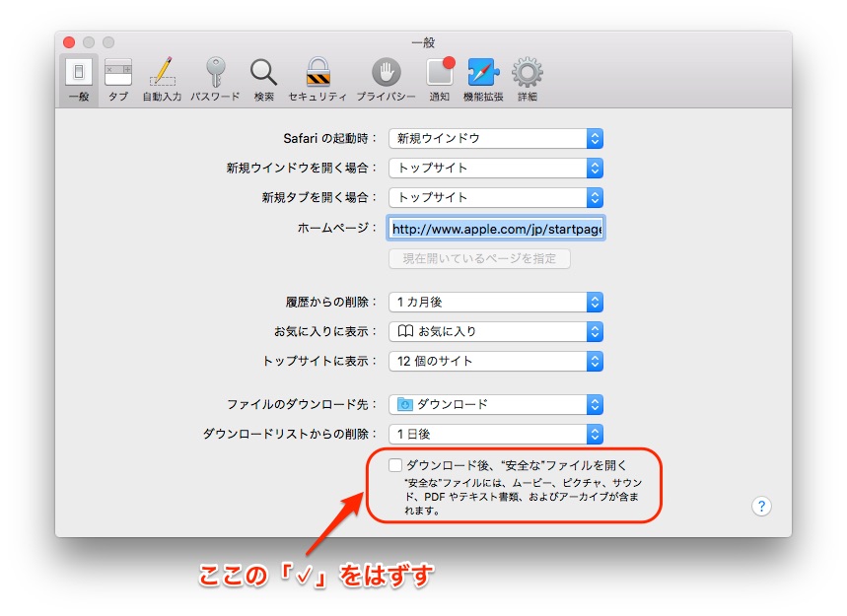Open the お気に入りに表示 dropdown
The height and width of the screenshot is (616, 847).
(x=496, y=331)
